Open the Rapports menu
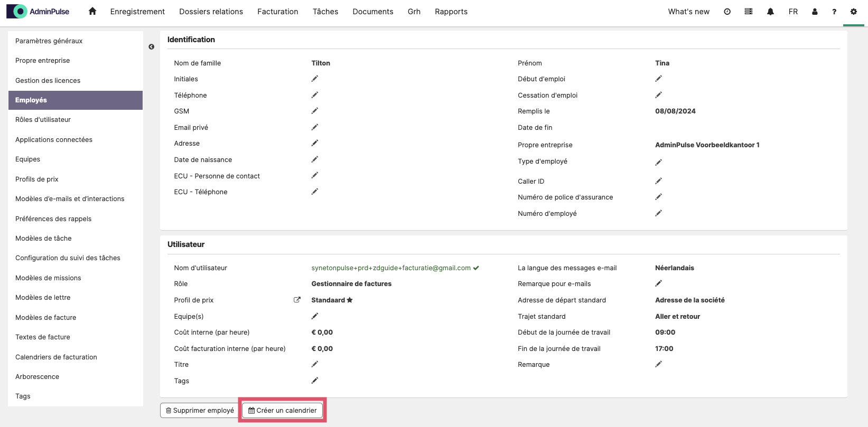Viewport: 868px width, 427px height. (451, 12)
